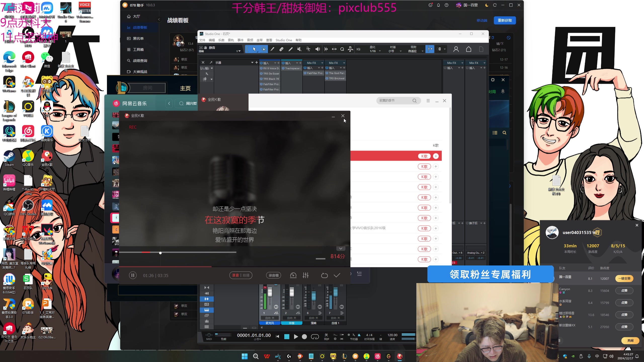The width and height of the screenshot is (644, 362).
Task: Toggle dark mode moon icon in 078 助手
Action: tap(487, 5)
